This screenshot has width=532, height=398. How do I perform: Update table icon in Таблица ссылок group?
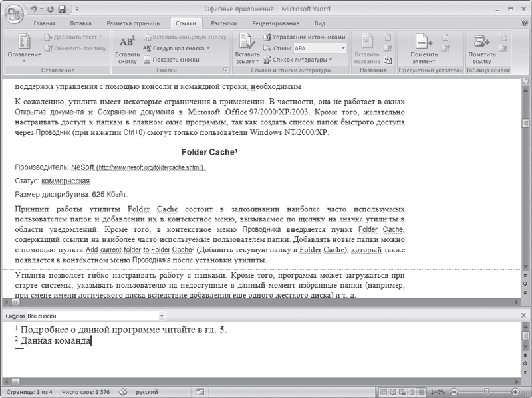[503, 48]
